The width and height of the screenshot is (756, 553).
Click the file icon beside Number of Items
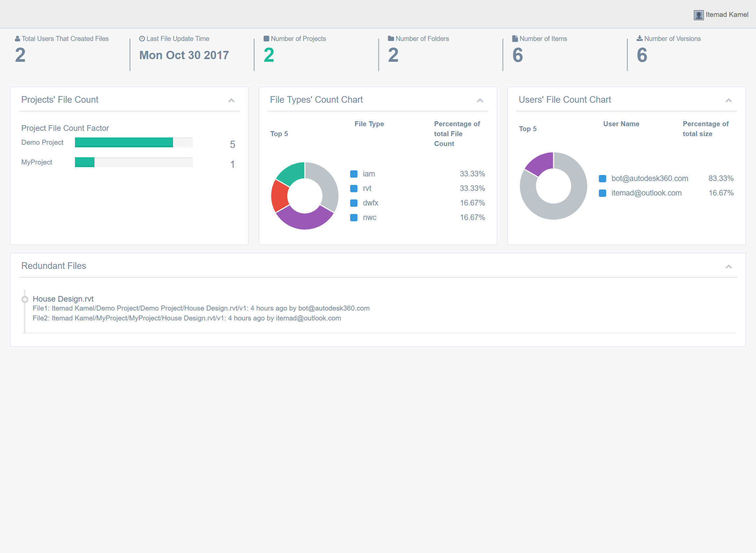click(515, 39)
